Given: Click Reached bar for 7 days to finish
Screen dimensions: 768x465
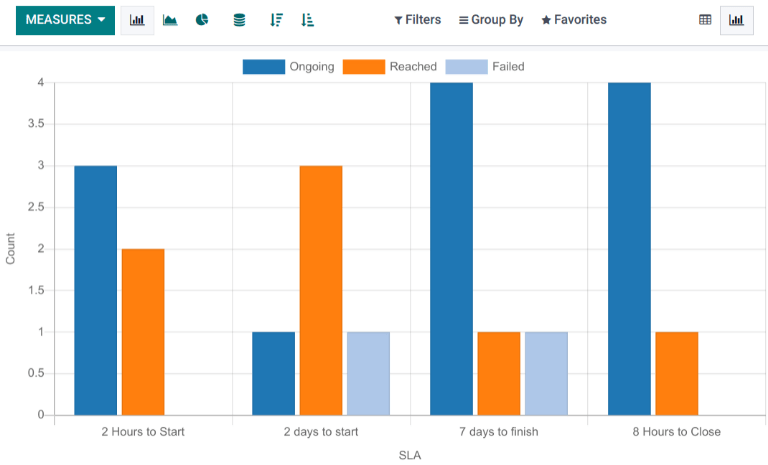Looking at the screenshot, I should [x=499, y=373].
